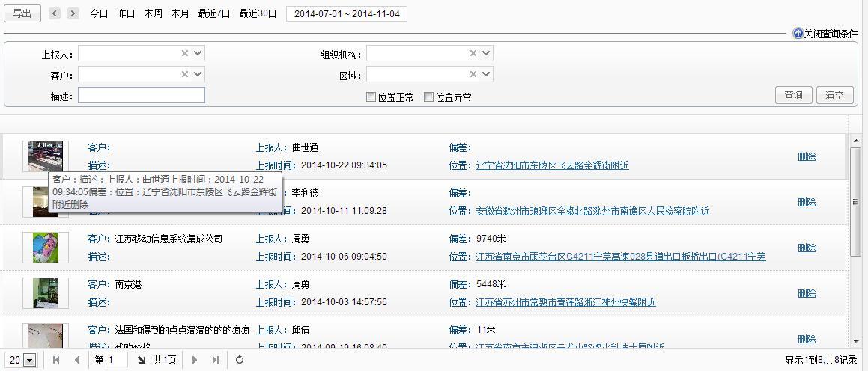Open thumbnail of 南京港 record
Viewport: 868px width, 371px height.
pos(46,293)
